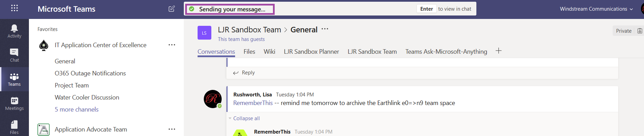644x136 pixels.
Task: Collapse all replies in the thread
Action: pyautogui.click(x=246, y=118)
